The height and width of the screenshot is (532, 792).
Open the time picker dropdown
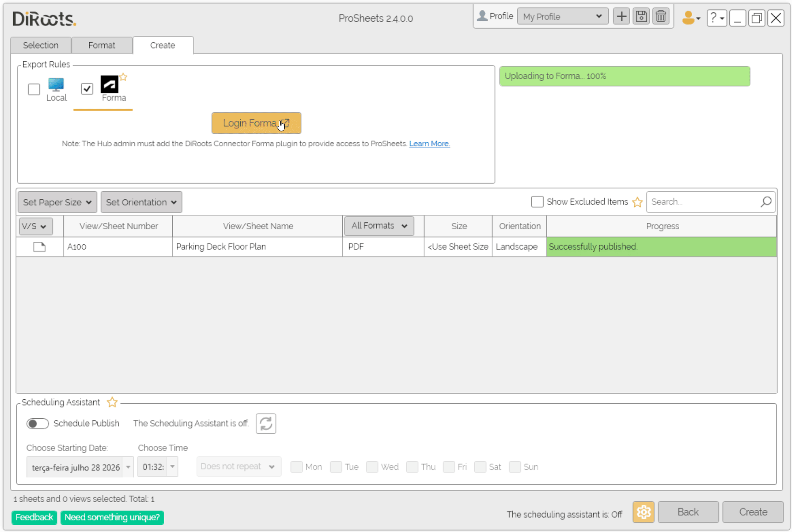click(172, 467)
